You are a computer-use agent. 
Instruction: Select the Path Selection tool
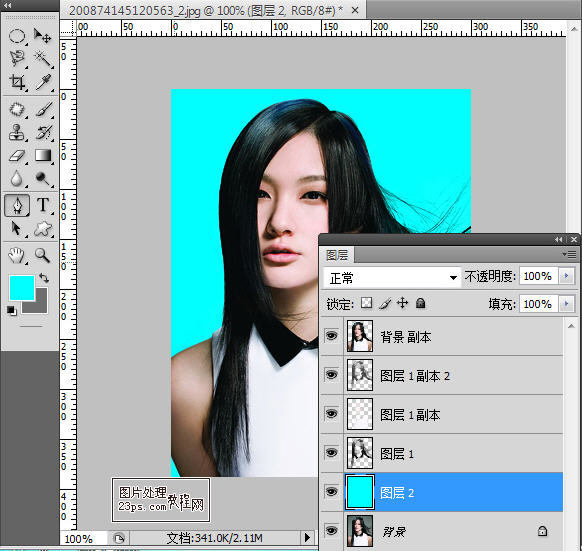point(16,228)
